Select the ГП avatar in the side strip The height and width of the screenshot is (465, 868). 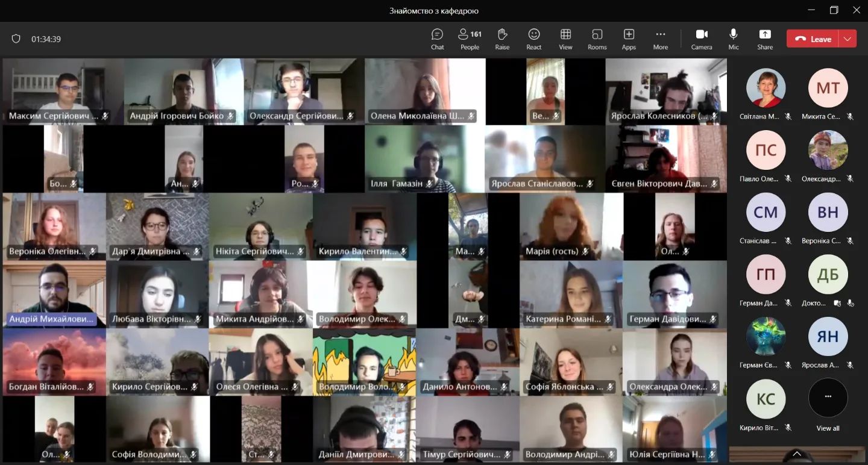[766, 274]
